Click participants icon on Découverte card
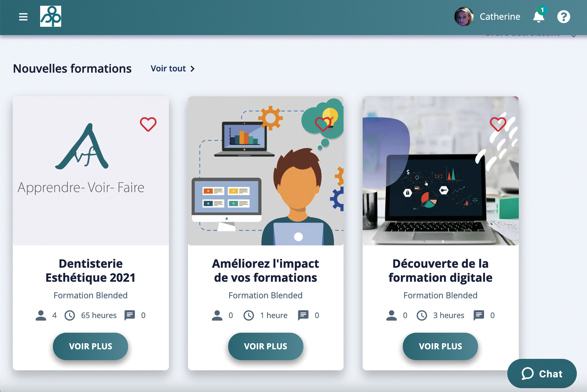This screenshot has height=392, width=587. [391, 315]
